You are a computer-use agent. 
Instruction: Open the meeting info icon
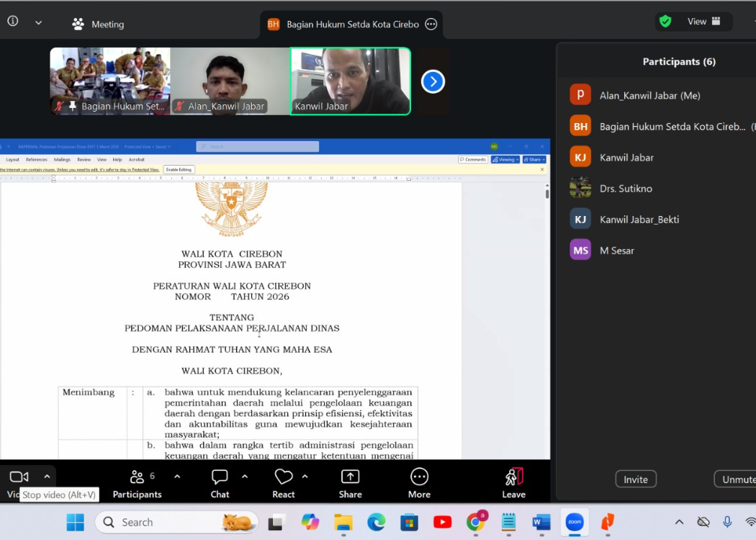(13, 22)
